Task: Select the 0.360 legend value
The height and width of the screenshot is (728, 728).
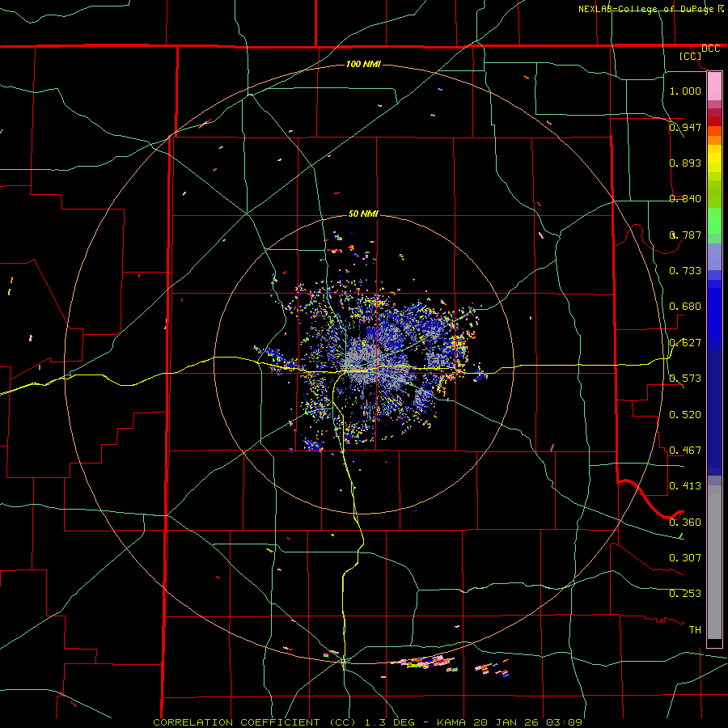Action: coord(685,522)
